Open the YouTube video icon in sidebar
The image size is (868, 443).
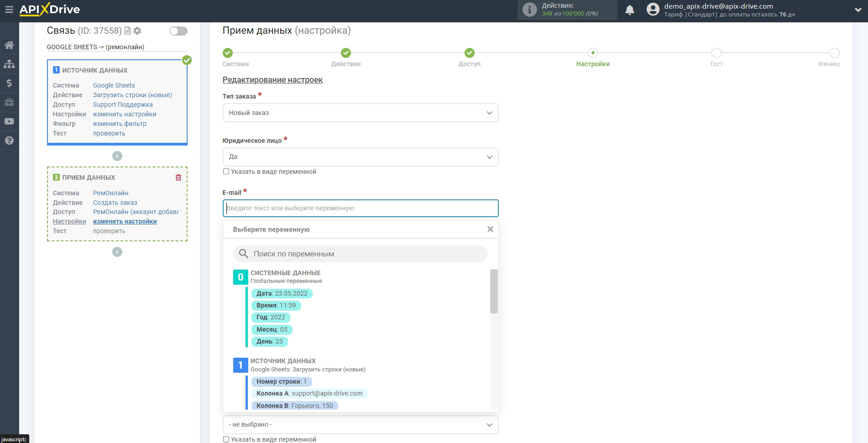tap(9, 121)
